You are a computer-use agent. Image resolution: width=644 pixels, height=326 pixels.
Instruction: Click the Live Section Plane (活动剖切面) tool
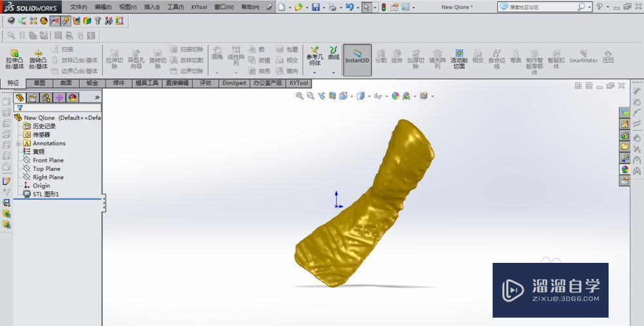[459, 59]
